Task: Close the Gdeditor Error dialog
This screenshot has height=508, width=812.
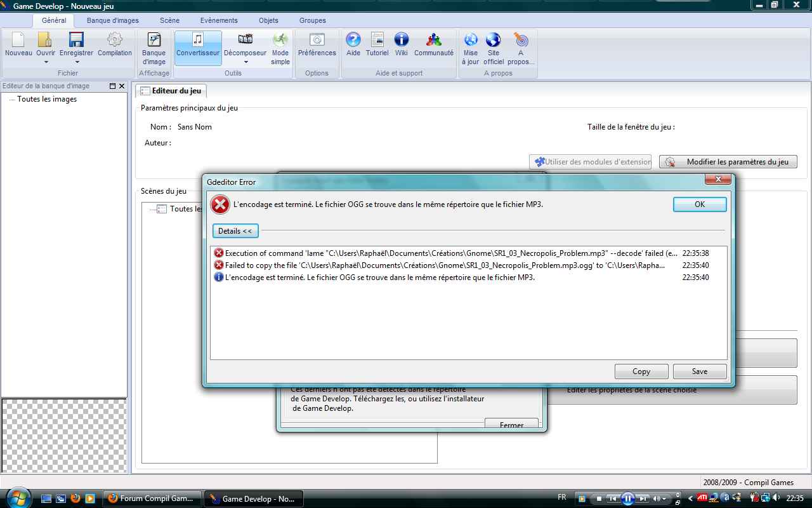Action: (x=718, y=180)
